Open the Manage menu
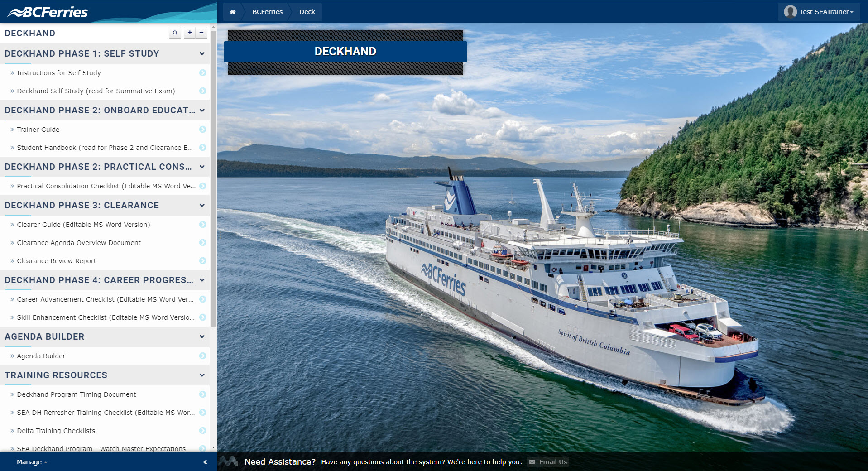The image size is (868, 471). pos(32,462)
